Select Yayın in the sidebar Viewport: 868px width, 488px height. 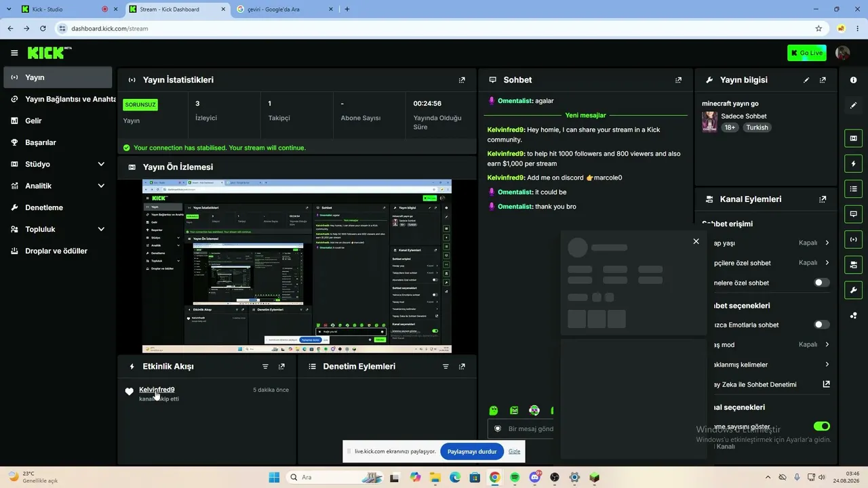click(x=58, y=77)
